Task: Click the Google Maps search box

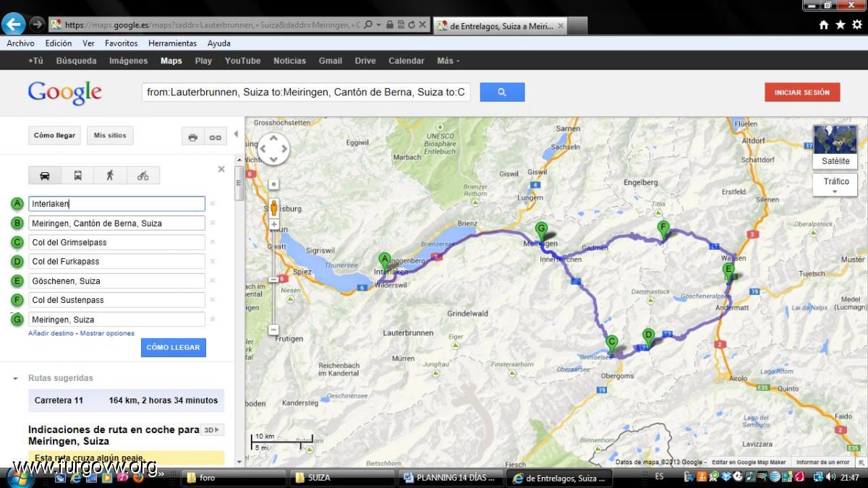Action: (x=306, y=93)
